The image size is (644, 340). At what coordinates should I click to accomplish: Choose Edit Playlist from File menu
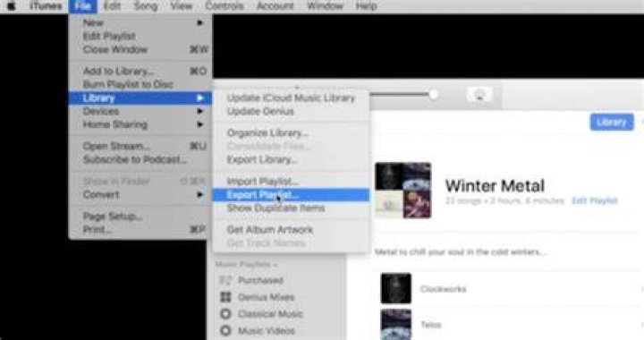point(140,36)
